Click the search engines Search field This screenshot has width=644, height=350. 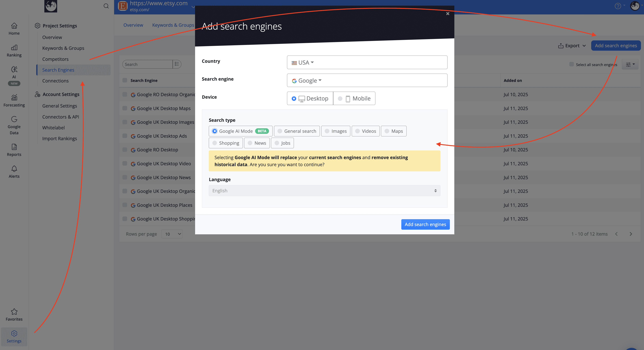pyautogui.click(x=147, y=64)
